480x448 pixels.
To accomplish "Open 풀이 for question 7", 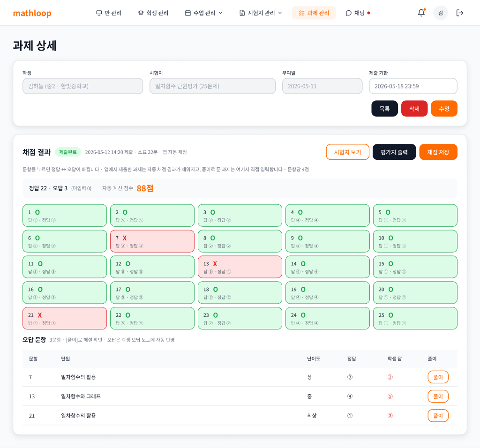I will point(438,377).
